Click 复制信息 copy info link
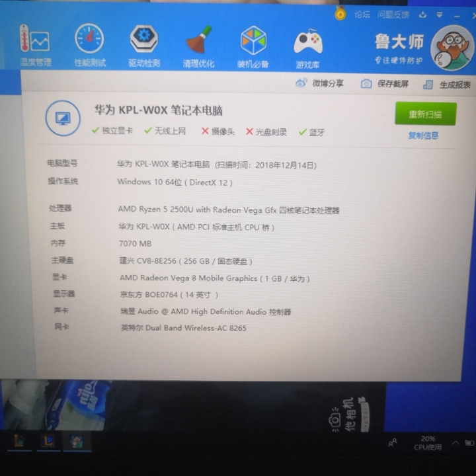The width and height of the screenshot is (476, 476). pyautogui.click(x=423, y=136)
